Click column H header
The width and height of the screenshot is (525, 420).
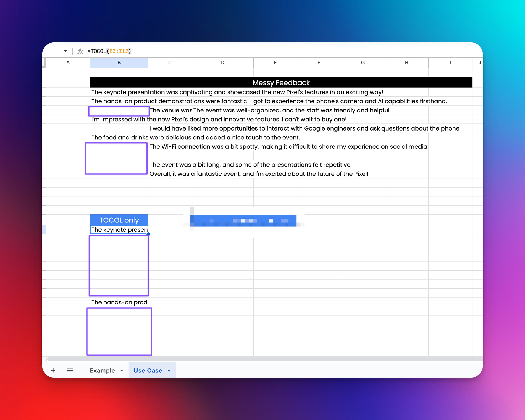pos(406,63)
